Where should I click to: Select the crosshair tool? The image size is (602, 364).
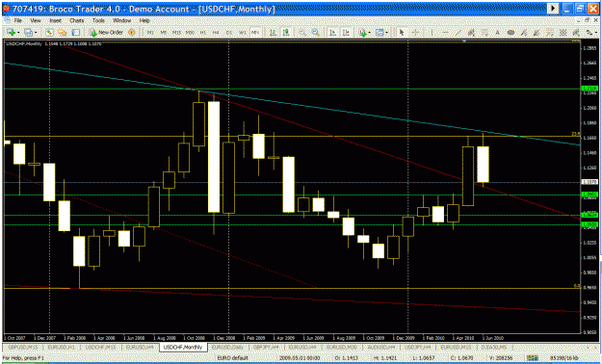(415, 33)
